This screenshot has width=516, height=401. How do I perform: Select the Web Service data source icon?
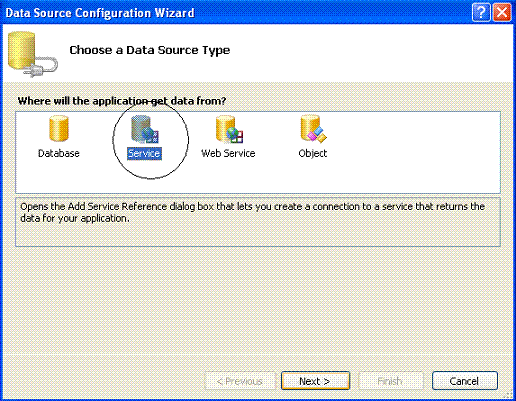(229, 129)
